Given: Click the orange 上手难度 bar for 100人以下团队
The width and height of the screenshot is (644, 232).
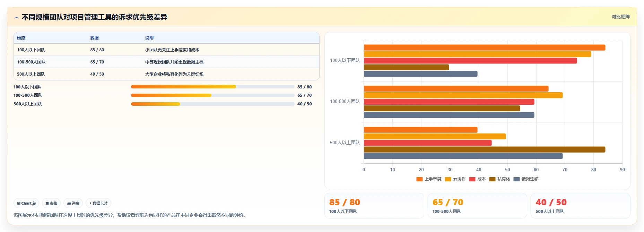Looking at the screenshot, I should pyautogui.click(x=485, y=48).
